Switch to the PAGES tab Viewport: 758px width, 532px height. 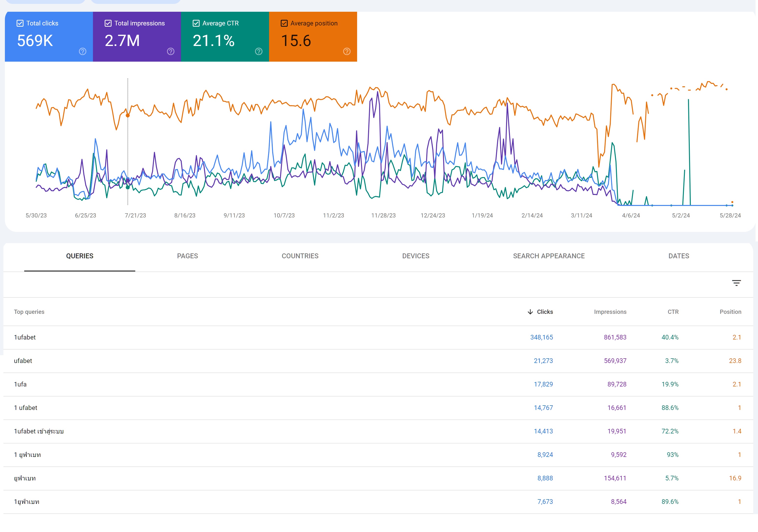pyautogui.click(x=187, y=256)
